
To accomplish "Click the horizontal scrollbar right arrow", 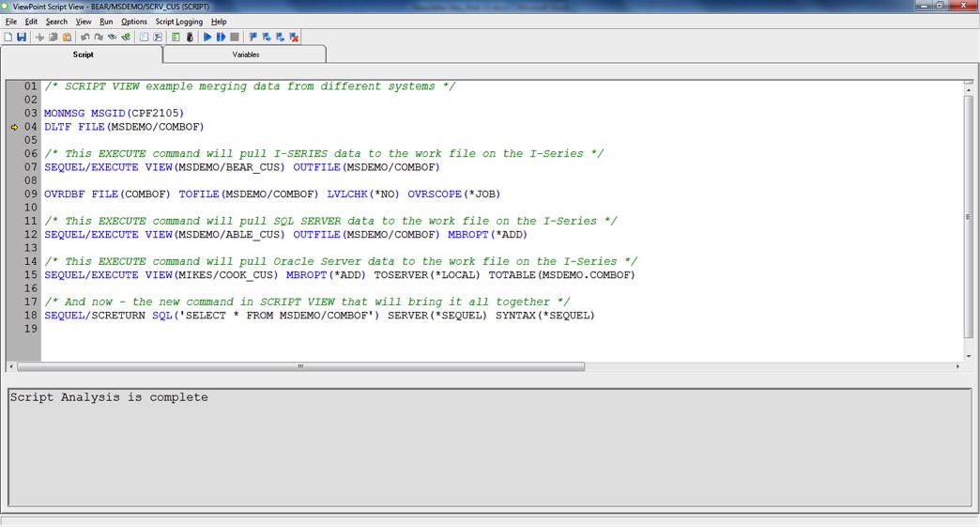I will click(957, 367).
